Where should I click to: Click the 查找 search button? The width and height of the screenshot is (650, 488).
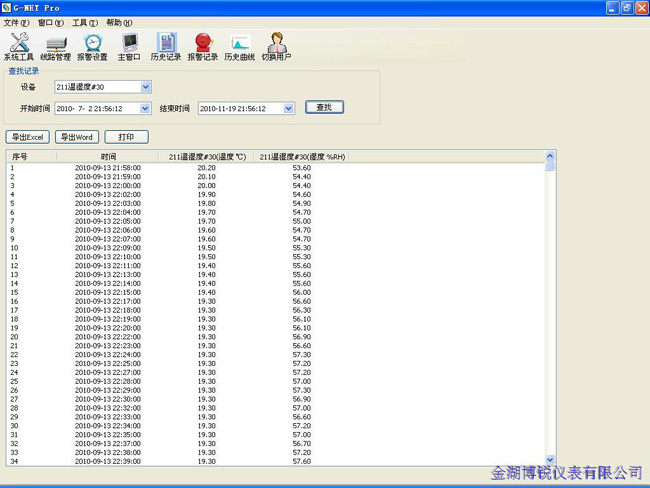(x=324, y=107)
